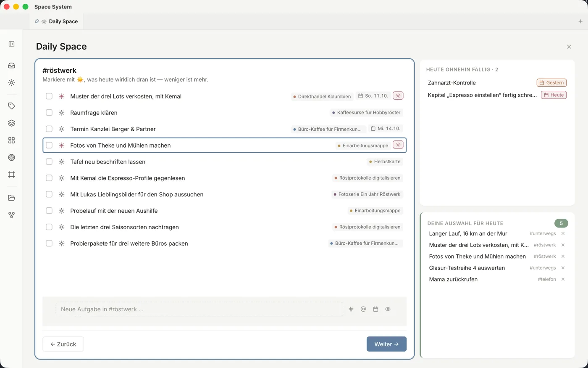Focus the 'Neue Aufgabe in #röstwerk' input
This screenshot has height=368, width=588.
[199, 309]
